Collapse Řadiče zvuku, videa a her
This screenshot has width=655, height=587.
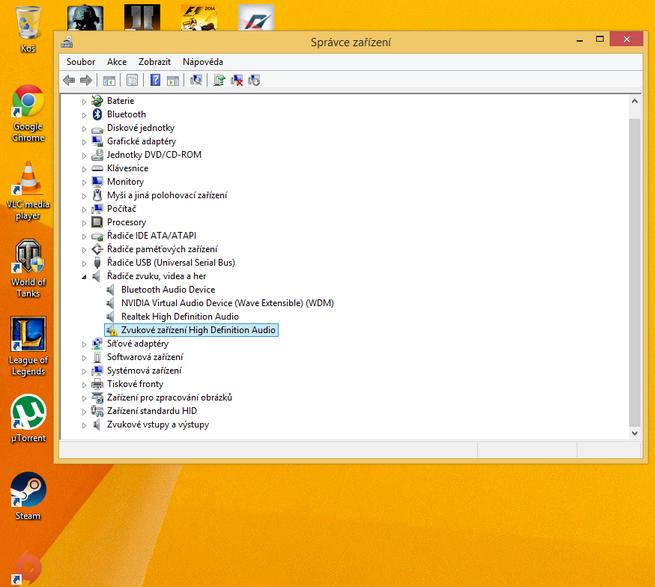click(x=84, y=277)
